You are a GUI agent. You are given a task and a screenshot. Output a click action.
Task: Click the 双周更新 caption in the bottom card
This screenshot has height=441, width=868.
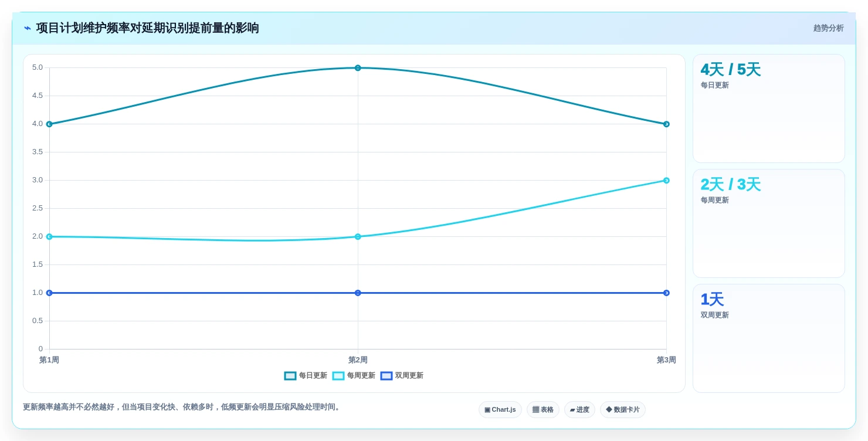(x=715, y=316)
